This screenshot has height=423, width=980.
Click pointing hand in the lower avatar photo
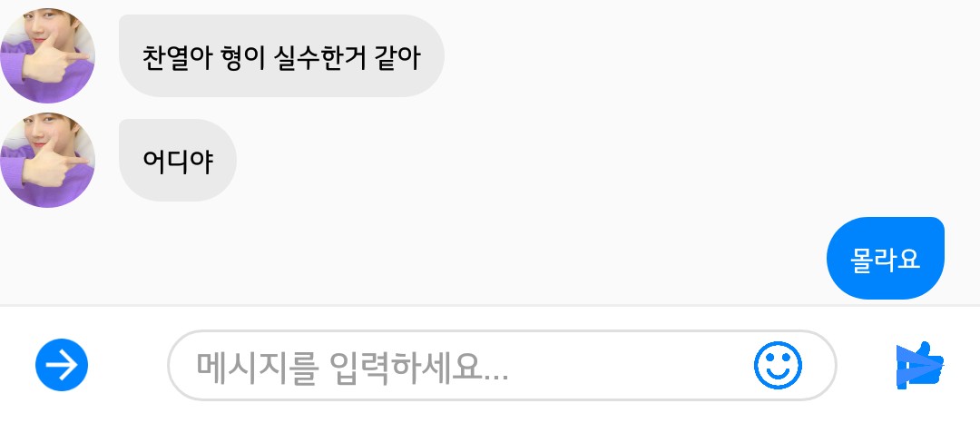pos(54,165)
